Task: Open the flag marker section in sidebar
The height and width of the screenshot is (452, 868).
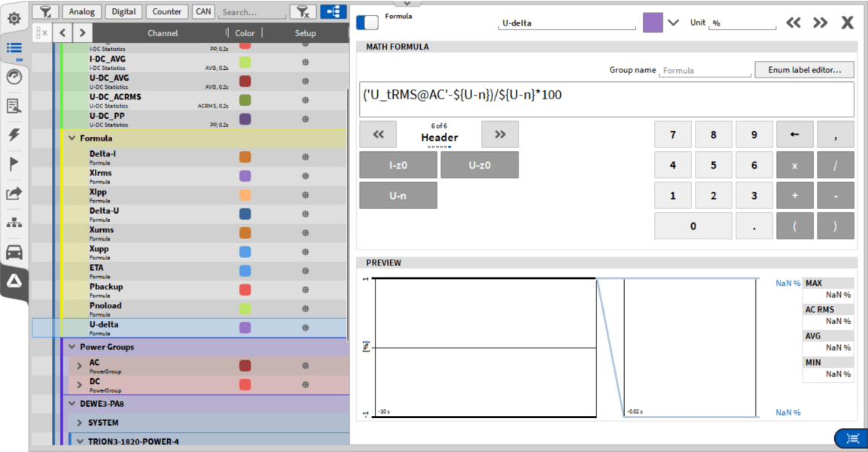Action: pos(14,164)
